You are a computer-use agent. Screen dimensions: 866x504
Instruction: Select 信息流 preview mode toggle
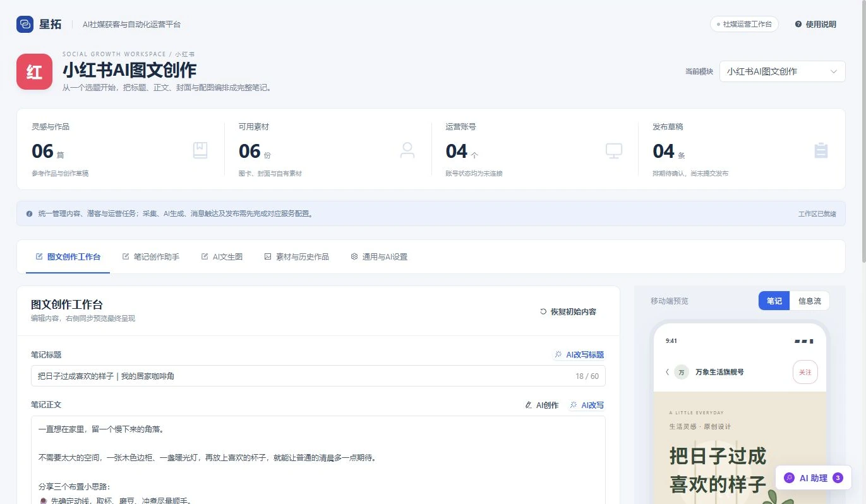810,301
